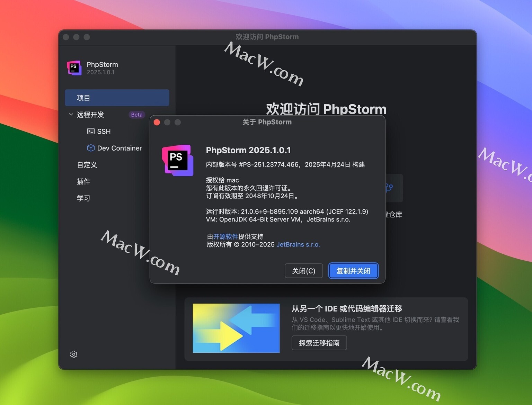
Task: Click the 欢迎访问 PhpStorm main heading
Action: [x=326, y=109]
